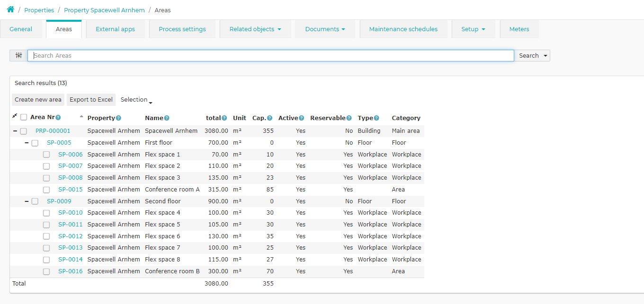The height and width of the screenshot is (304, 644).
Task: Switch to the Meters tab
Action: point(519,29)
